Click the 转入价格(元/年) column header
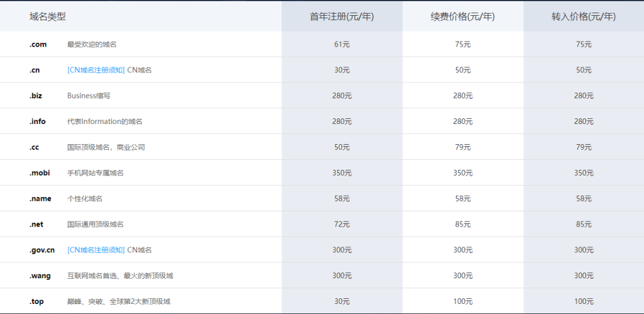Image resolution: width=644 pixels, height=314 pixels. (584, 16)
